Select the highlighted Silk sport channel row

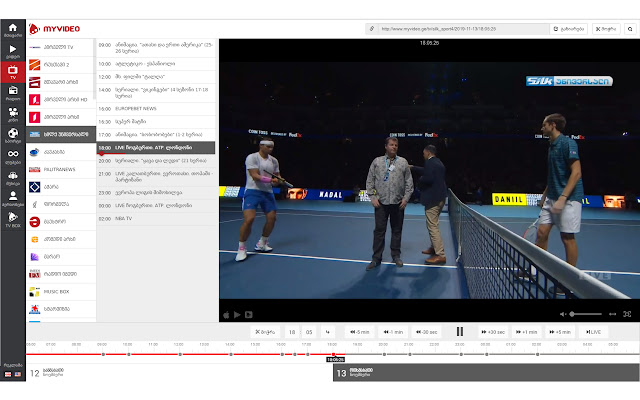[x=61, y=134]
